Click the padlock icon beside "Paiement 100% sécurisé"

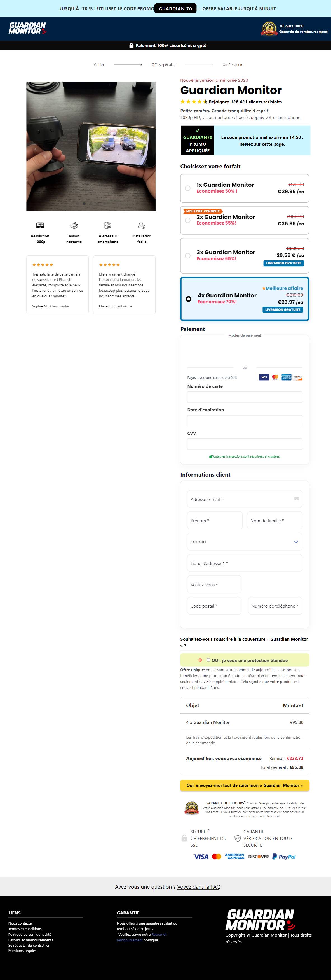(x=132, y=46)
